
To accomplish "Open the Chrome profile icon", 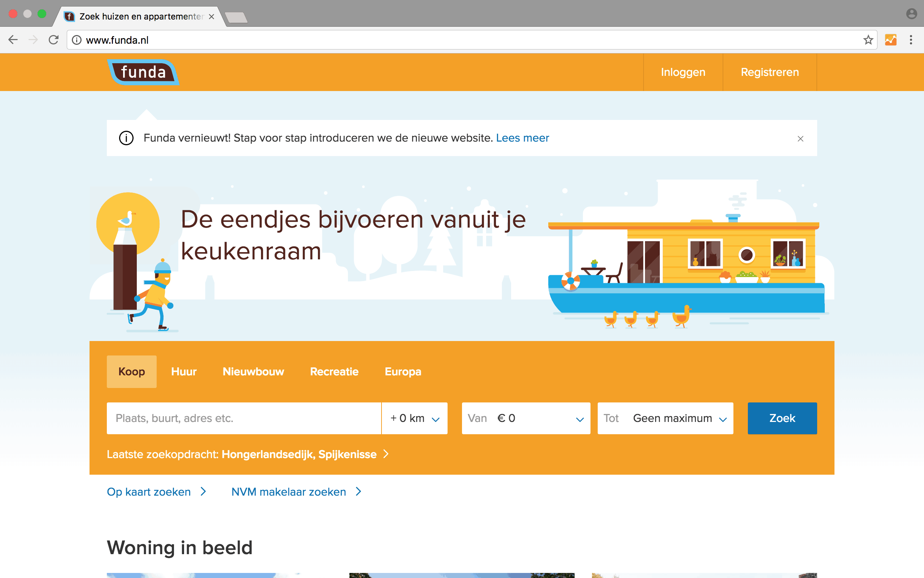I will [911, 14].
